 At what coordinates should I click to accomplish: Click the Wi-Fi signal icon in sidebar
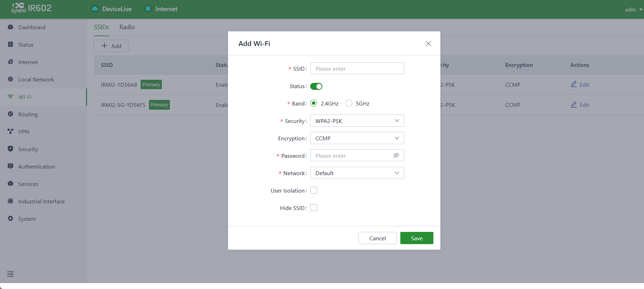tap(10, 97)
